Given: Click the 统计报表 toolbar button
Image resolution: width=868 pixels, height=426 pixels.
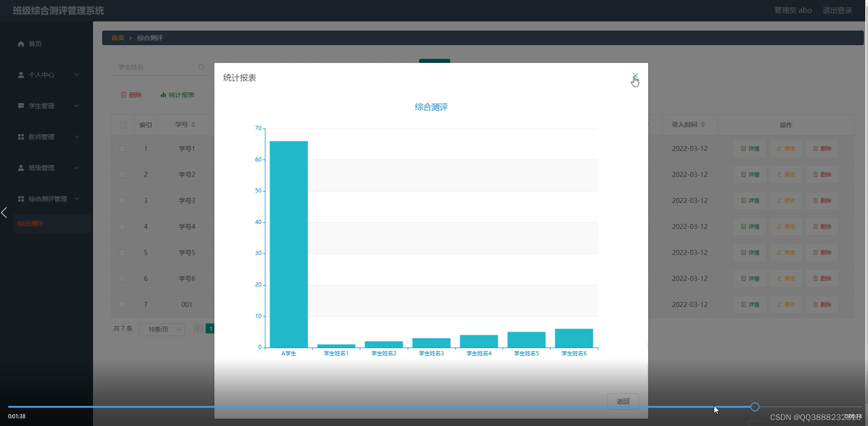Looking at the screenshot, I should pos(177,95).
